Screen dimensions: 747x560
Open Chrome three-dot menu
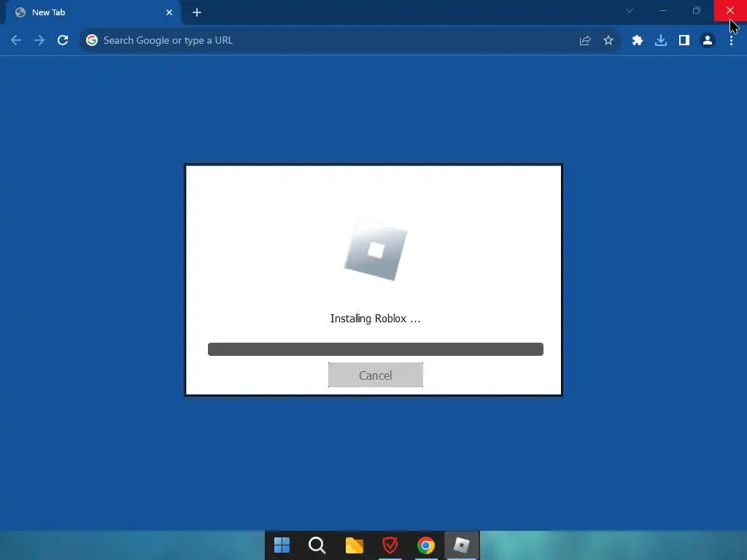[x=731, y=41]
